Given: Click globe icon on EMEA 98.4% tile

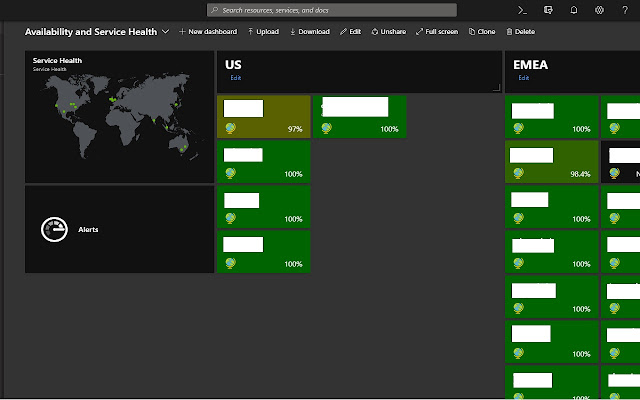Looking at the screenshot, I should point(518,173).
